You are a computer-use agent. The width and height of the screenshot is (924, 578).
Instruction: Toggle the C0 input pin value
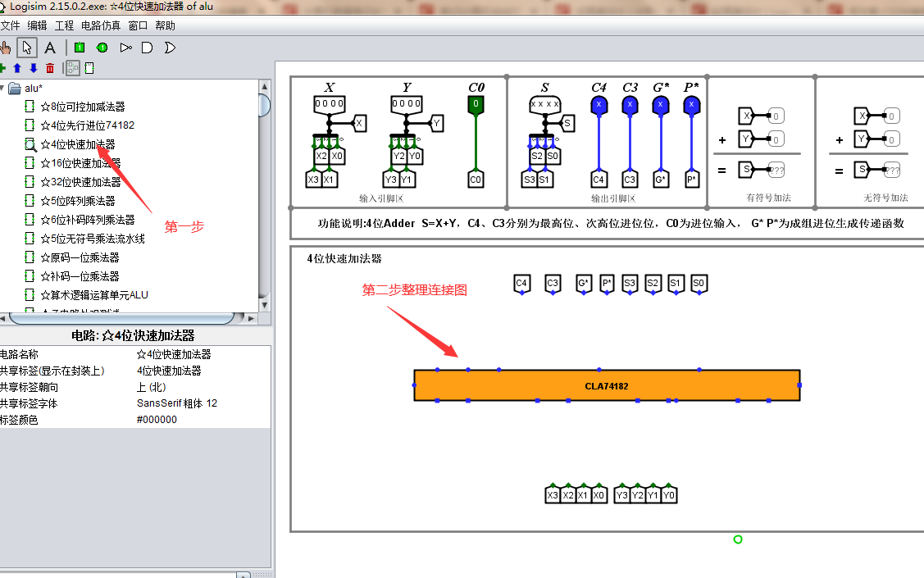(476, 104)
